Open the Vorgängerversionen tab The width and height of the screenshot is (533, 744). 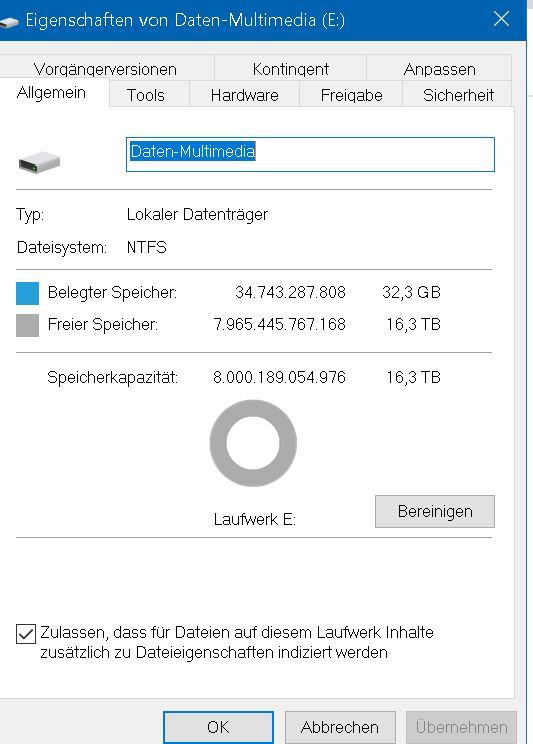coord(105,69)
